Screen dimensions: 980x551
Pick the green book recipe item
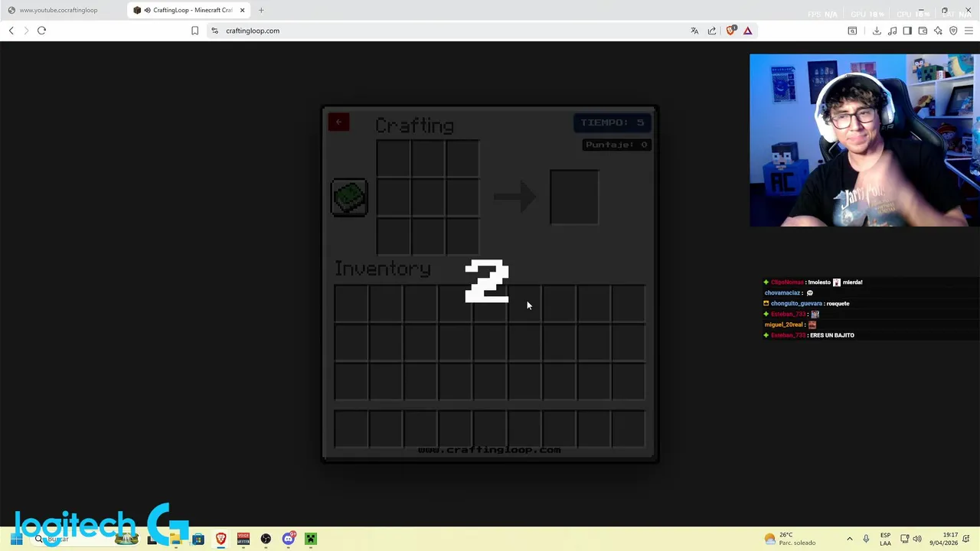tap(350, 197)
